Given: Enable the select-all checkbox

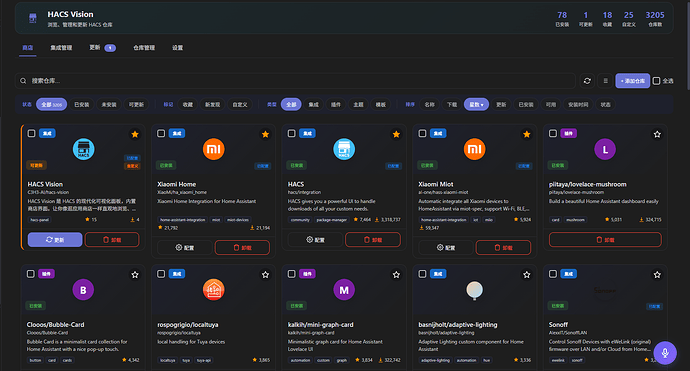Looking at the screenshot, I should pos(656,81).
